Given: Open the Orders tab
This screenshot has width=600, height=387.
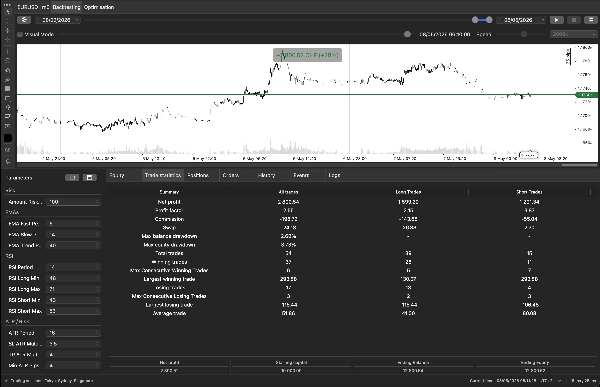Looking at the screenshot, I should (x=230, y=175).
